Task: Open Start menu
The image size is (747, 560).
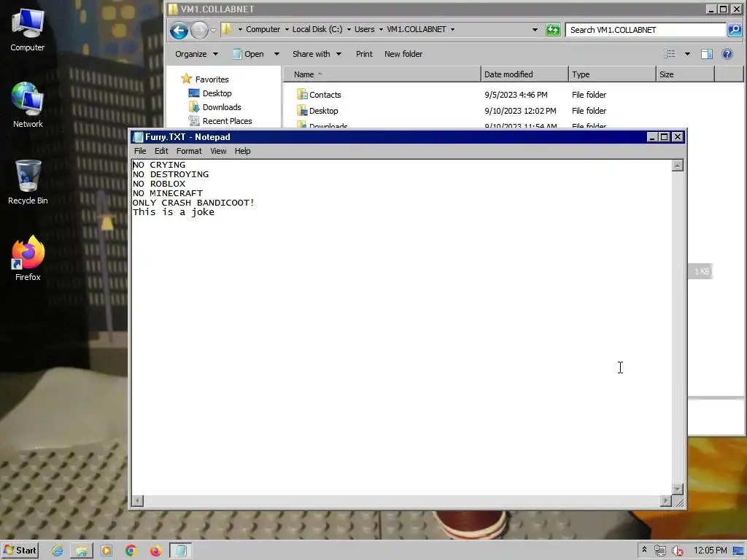Action: click(x=20, y=551)
